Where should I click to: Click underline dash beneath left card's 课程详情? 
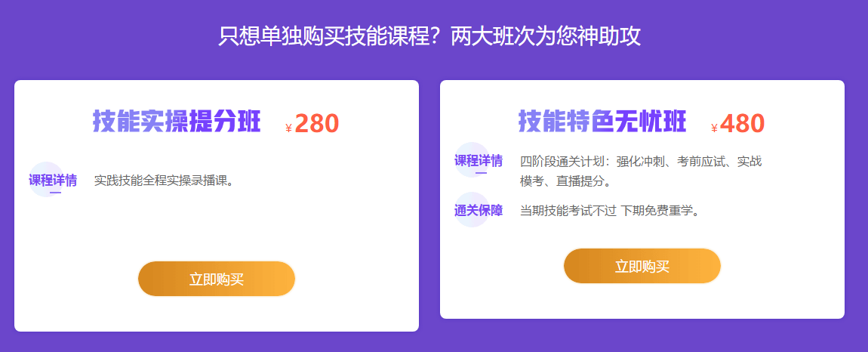pyautogui.click(x=55, y=193)
